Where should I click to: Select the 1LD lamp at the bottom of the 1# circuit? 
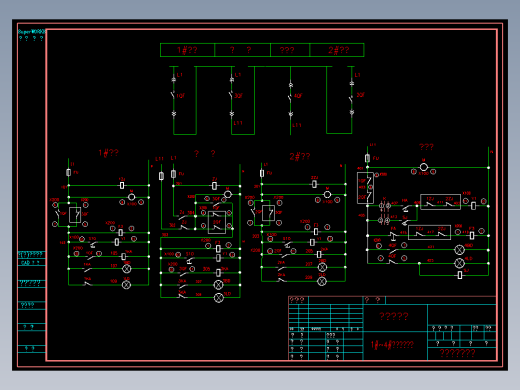point(126,285)
